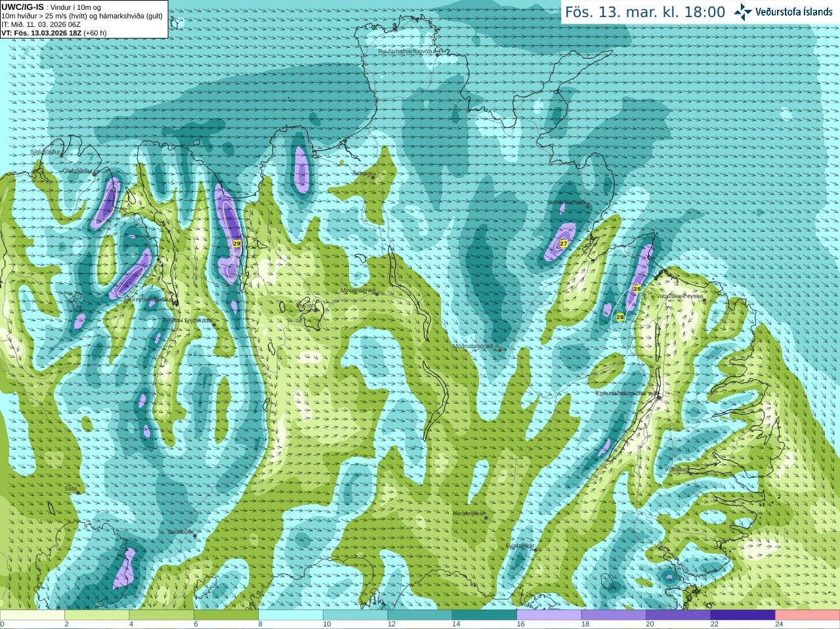Click the IT: Mið. 11. 03. 2026 06Z line
The image size is (840, 629).
pos(41,24)
